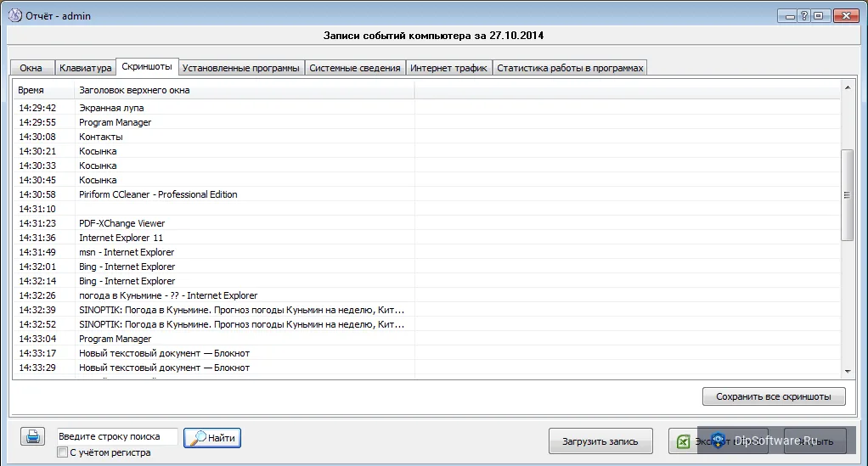Select the empty-title row at 14:31:10

[x=427, y=208]
